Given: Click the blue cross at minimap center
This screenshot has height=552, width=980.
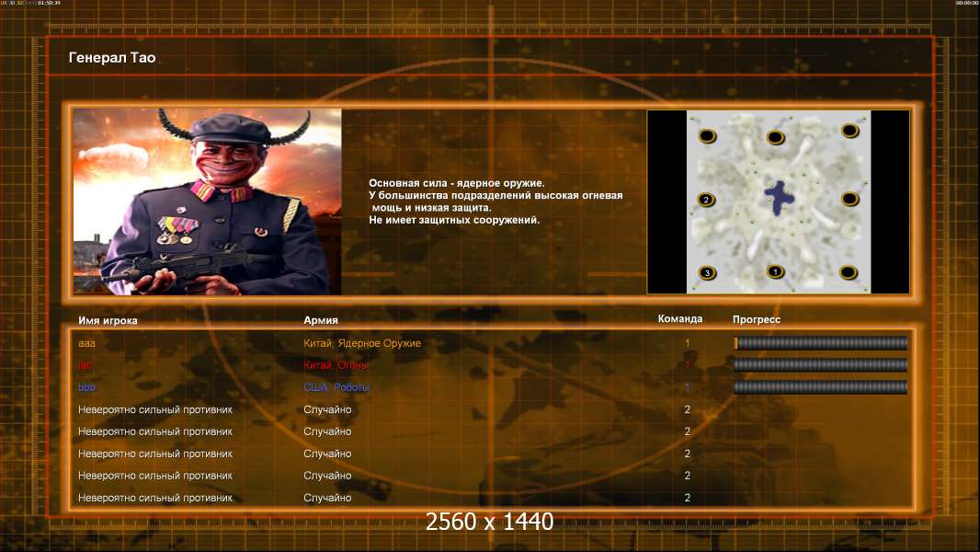Looking at the screenshot, I should pyautogui.click(x=779, y=198).
